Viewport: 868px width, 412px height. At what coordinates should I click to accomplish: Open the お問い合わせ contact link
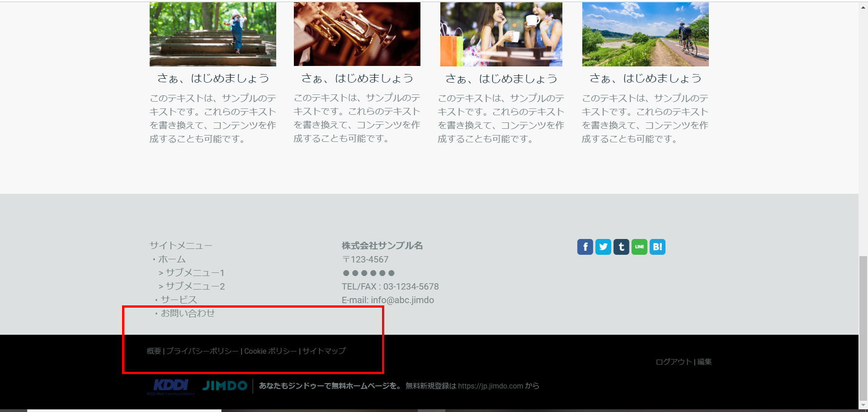click(x=188, y=313)
